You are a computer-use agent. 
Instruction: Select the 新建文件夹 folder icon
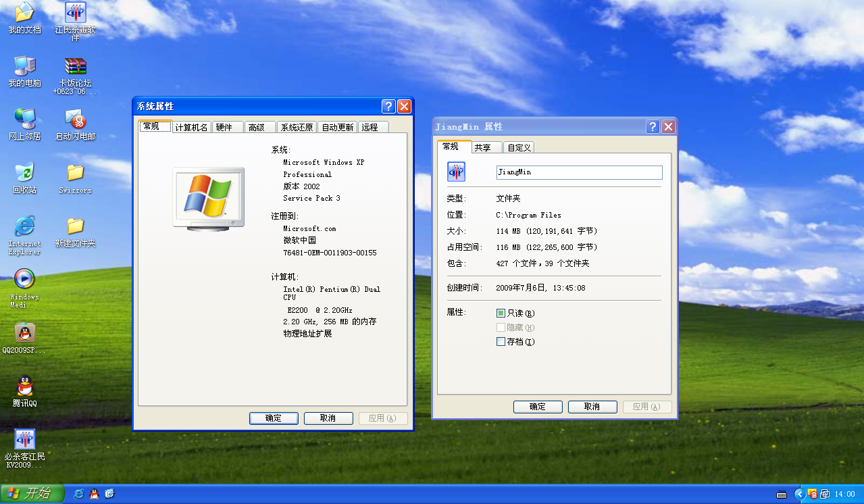click(75, 231)
